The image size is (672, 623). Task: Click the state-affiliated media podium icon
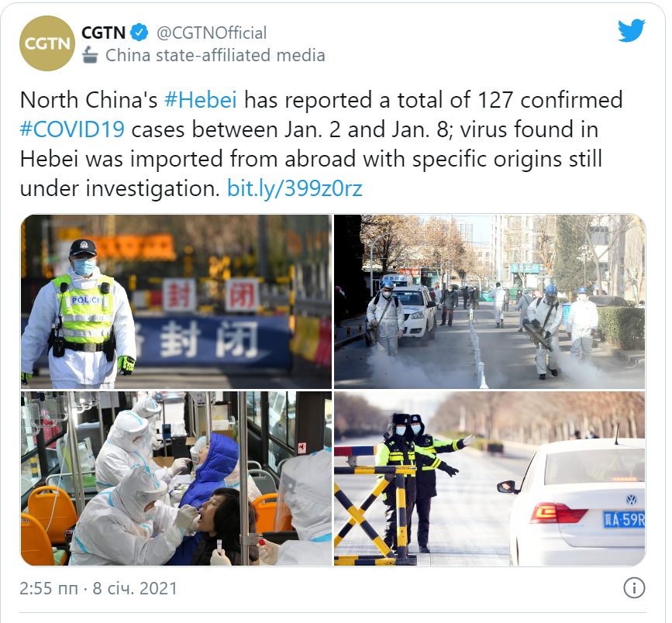(x=90, y=55)
